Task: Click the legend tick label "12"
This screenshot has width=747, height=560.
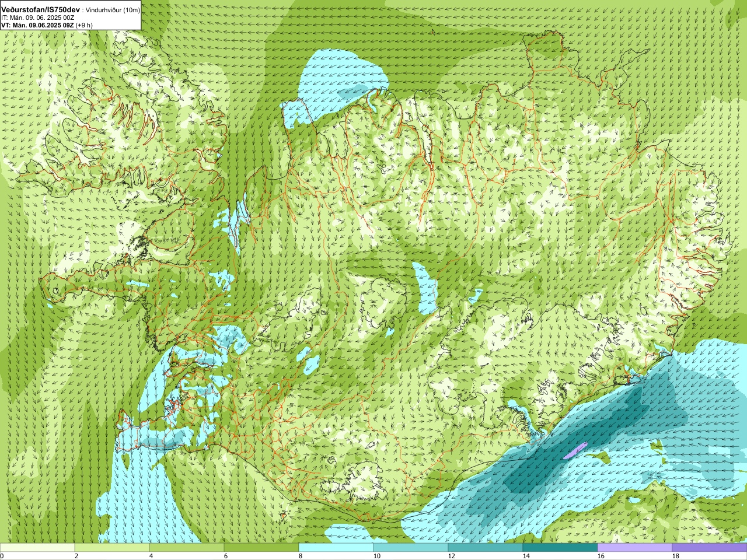Action: (x=451, y=556)
